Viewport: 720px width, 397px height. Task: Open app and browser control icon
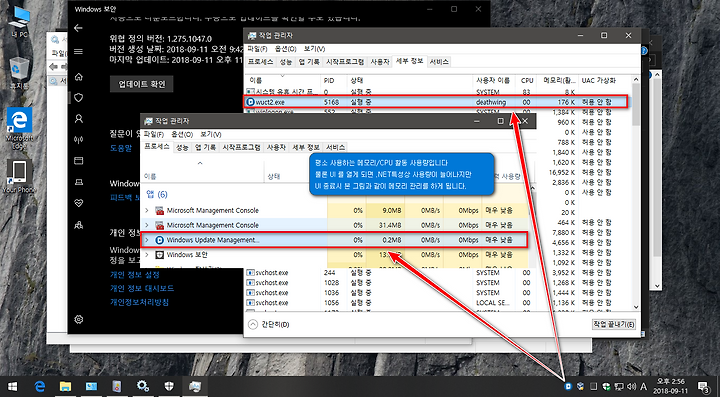[79, 161]
